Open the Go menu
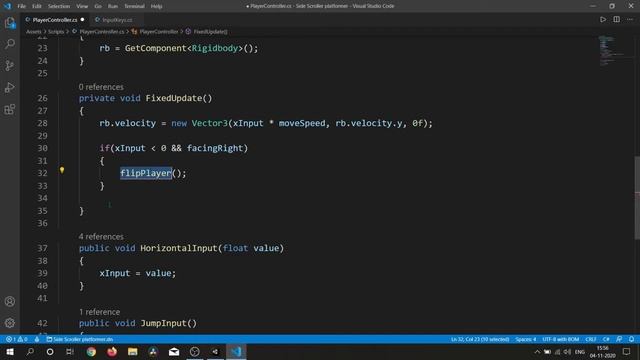This screenshot has height=360, width=640. coord(98,6)
